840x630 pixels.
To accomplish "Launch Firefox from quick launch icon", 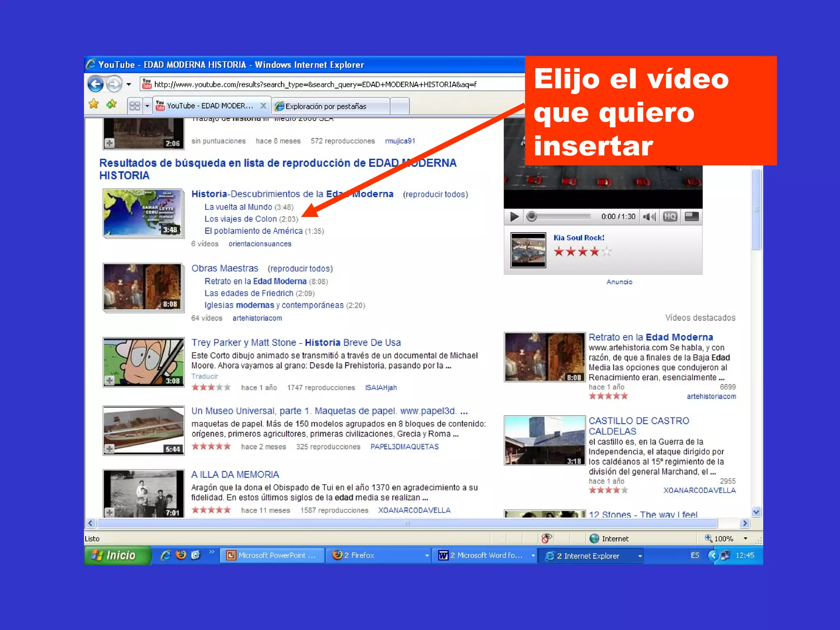I will click(x=180, y=555).
